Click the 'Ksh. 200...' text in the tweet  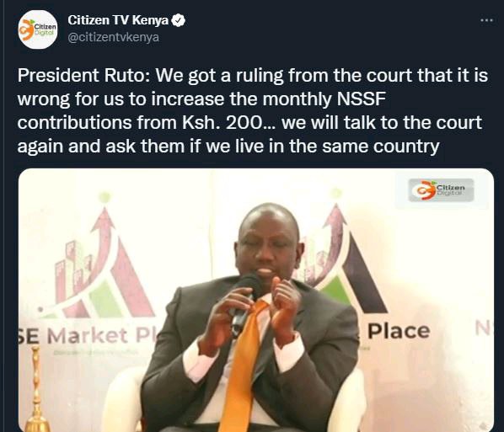click(228, 123)
